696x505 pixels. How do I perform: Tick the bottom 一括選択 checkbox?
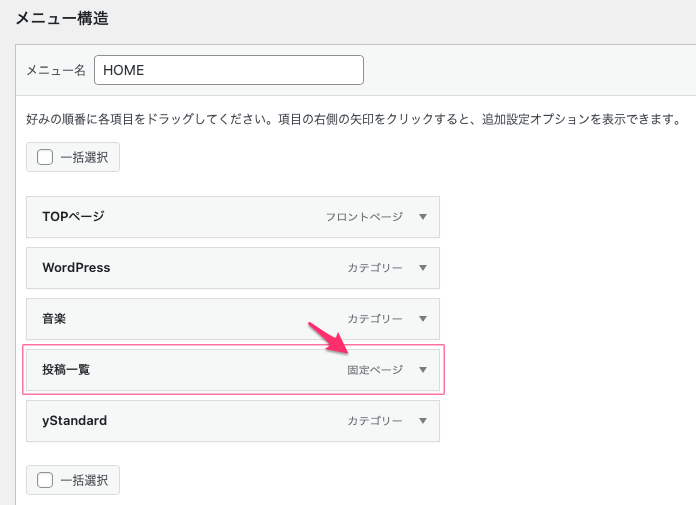(45, 480)
